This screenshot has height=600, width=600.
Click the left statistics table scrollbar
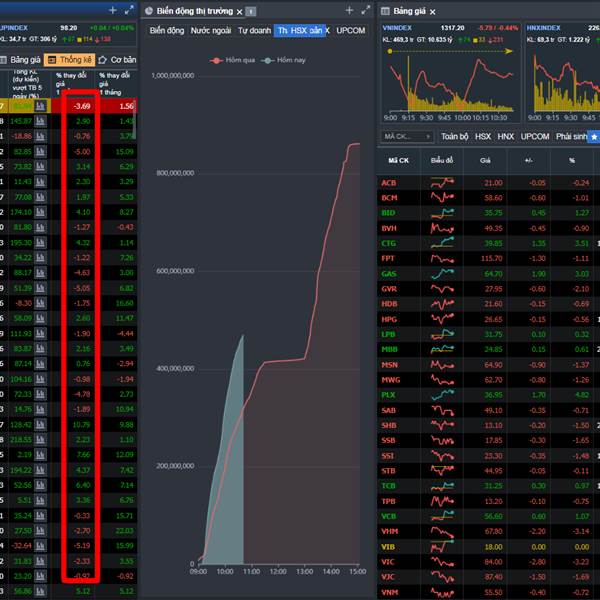click(134, 121)
